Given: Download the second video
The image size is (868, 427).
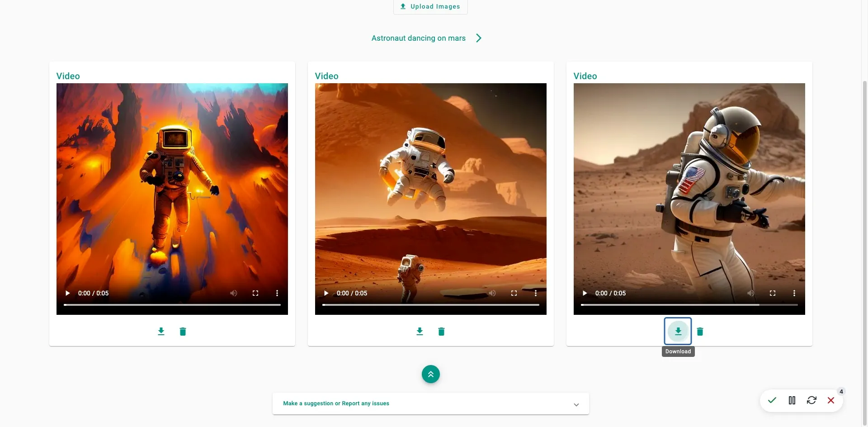Looking at the screenshot, I should click(420, 332).
